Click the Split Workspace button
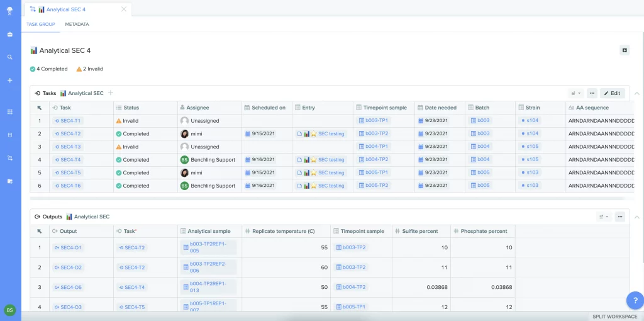 click(615, 316)
